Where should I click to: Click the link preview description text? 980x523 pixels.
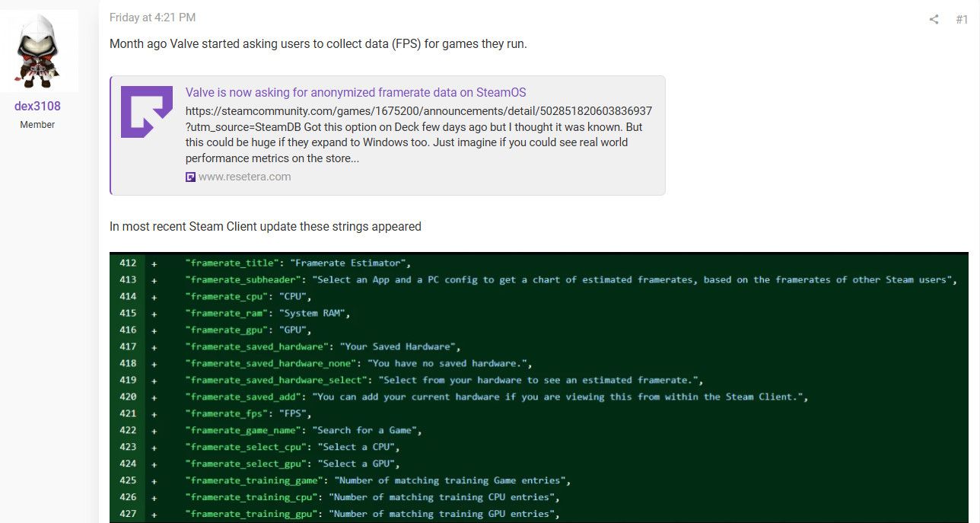418,134
